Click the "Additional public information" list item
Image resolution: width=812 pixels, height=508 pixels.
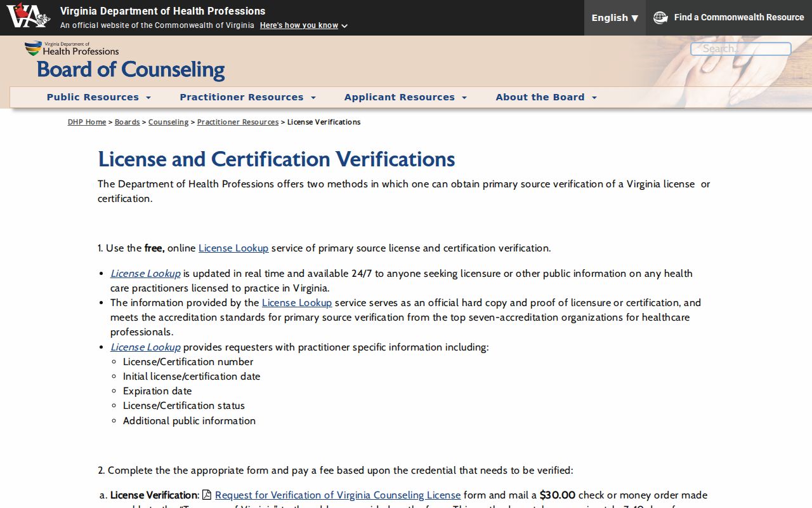pos(189,421)
